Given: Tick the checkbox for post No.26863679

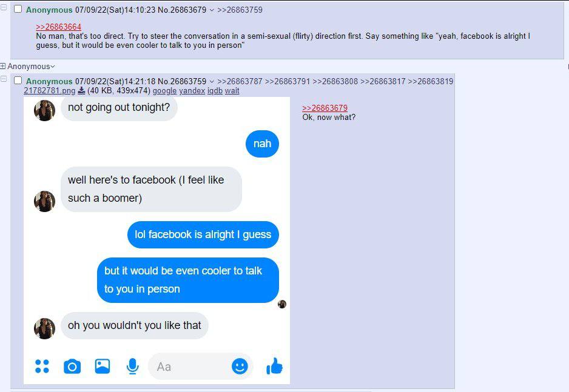Looking at the screenshot, I should pos(18,9).
